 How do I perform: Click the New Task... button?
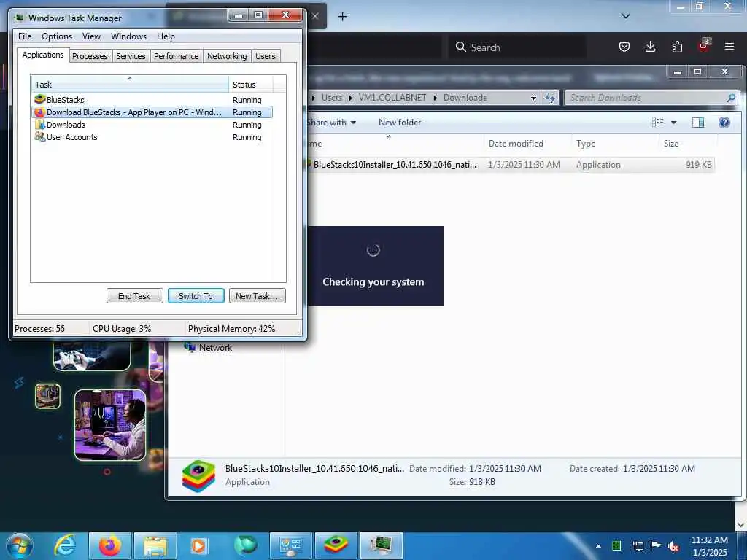[257, 296]
